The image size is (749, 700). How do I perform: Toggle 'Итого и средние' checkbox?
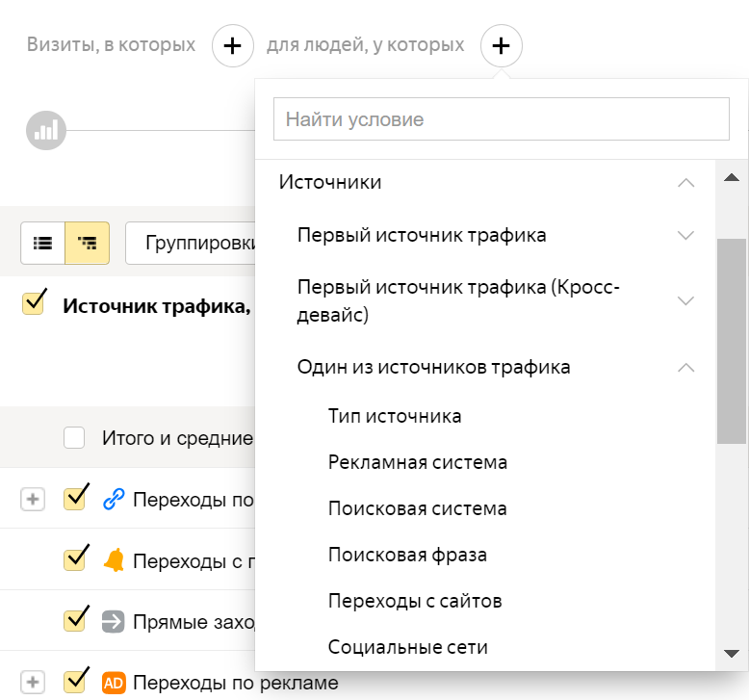[x=74, y=439]
